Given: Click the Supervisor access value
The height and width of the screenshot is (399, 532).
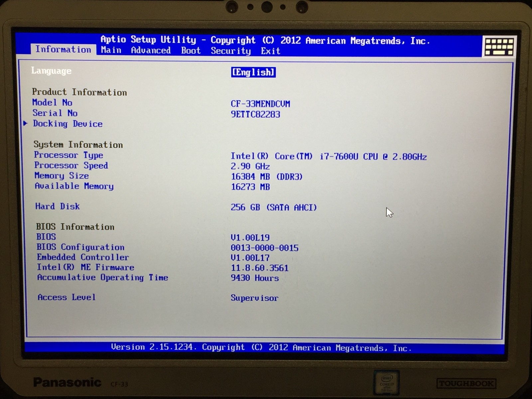Looking at the screenshot, I should (254, 298).
